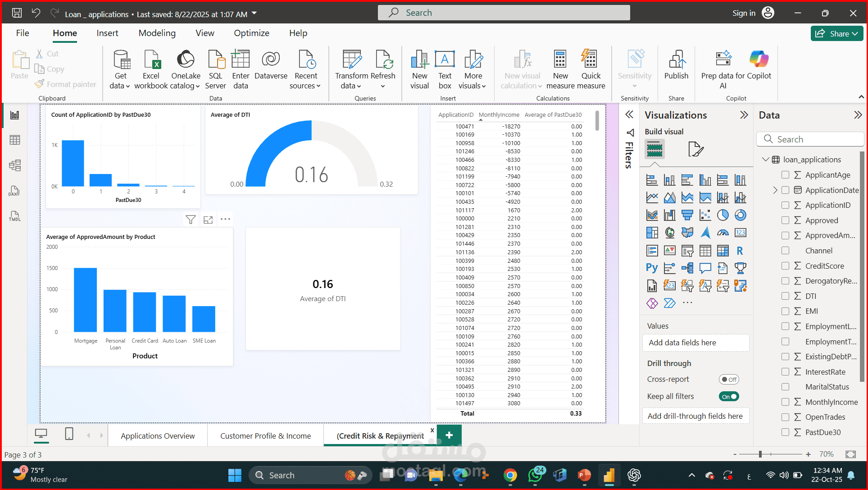Switch to Customer Profile & Income page

(x=265, y=436)
